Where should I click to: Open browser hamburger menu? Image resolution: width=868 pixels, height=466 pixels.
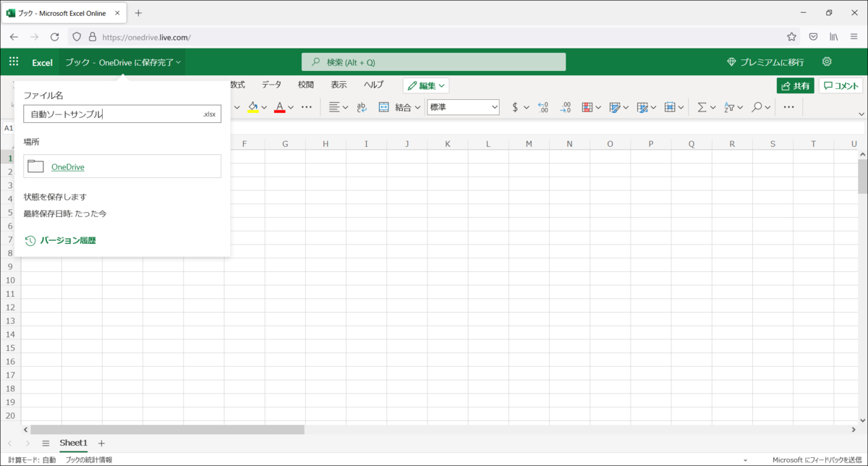tap(854, 36)
